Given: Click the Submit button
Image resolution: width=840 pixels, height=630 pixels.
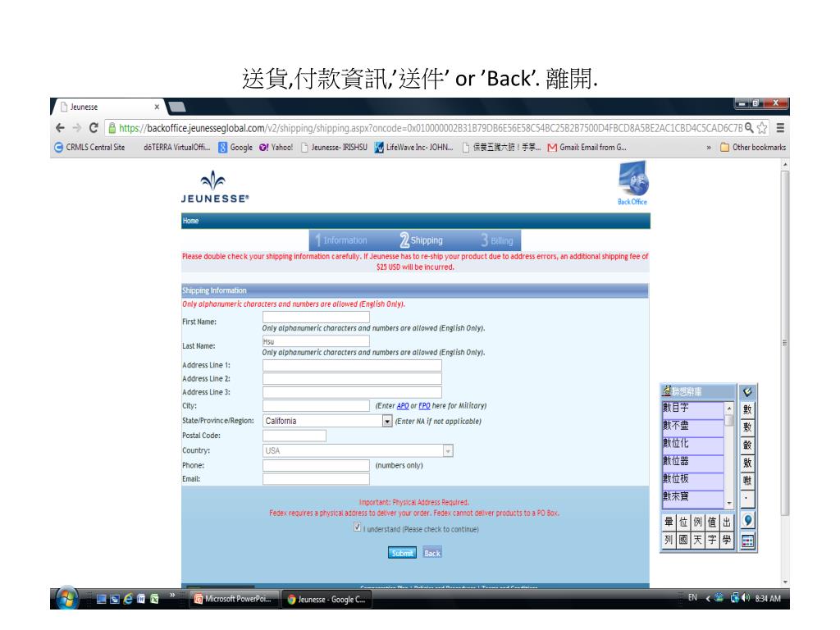Looking at the screenshot, I should (x=402, y=553).
